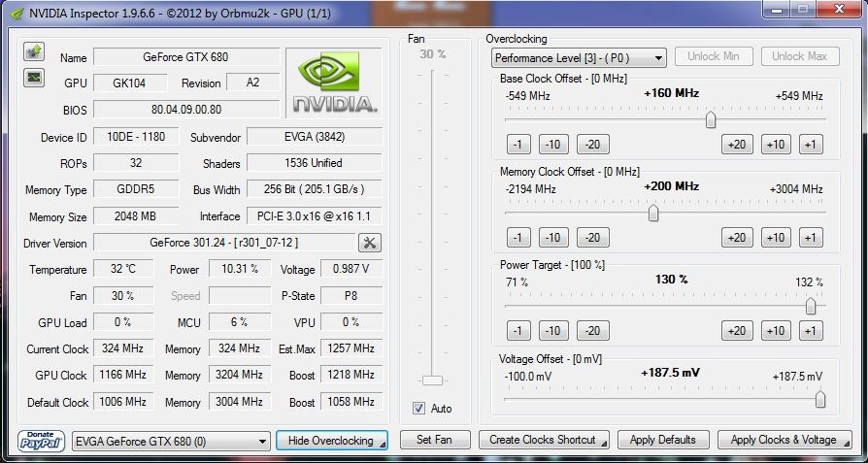Increase Base Clock Offset by 1
868x463 pixels.
[x=811, y=145]
